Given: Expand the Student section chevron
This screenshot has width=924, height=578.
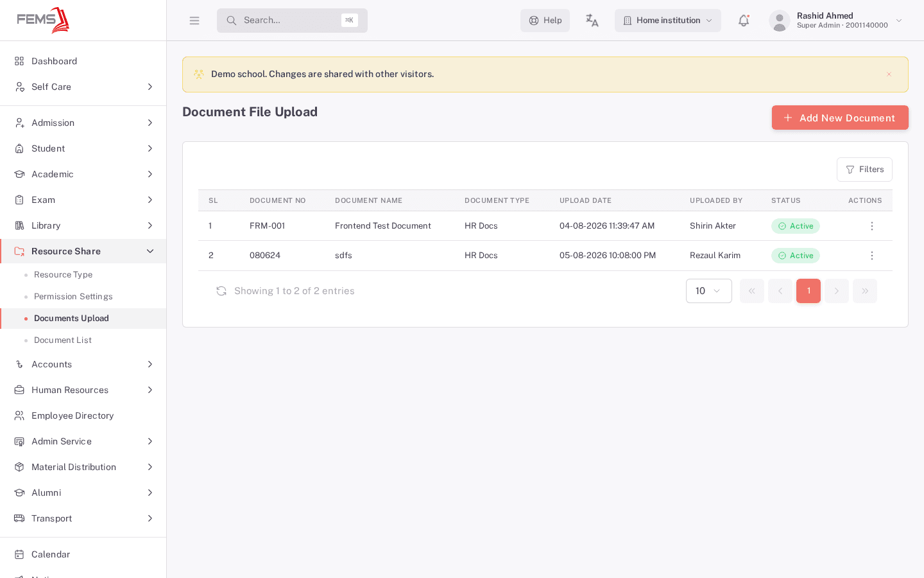Looking at the screenshot, I should (150, 148).
